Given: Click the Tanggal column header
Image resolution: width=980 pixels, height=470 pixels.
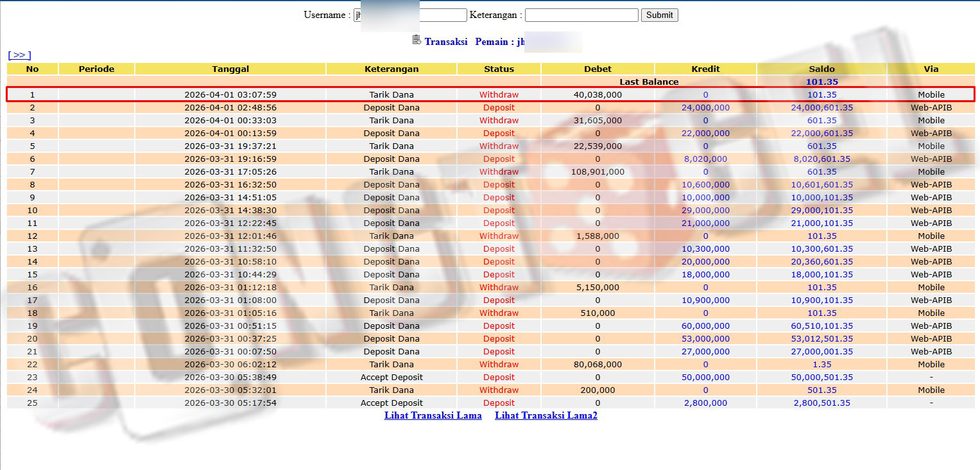Looking at the screenshot, I should pos(230,69).
